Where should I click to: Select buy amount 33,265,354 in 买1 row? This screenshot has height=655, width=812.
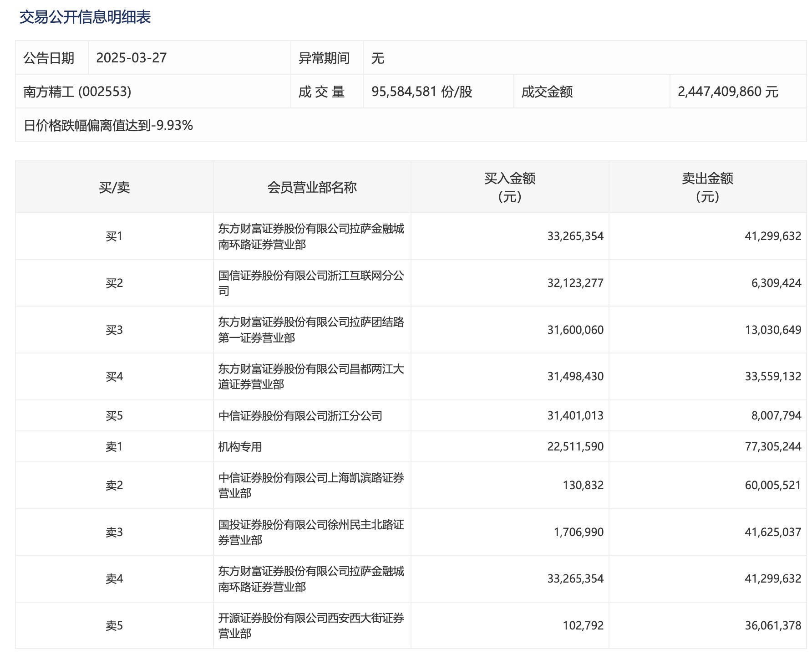tap(575, 236)
